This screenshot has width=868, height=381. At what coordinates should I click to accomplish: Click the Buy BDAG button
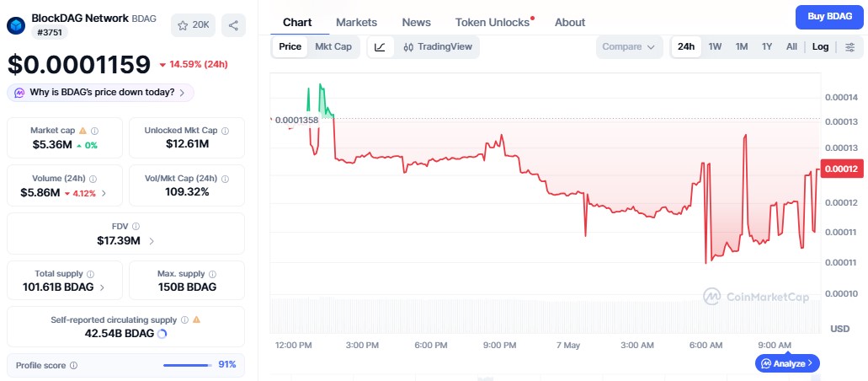[x=829, y=17]
